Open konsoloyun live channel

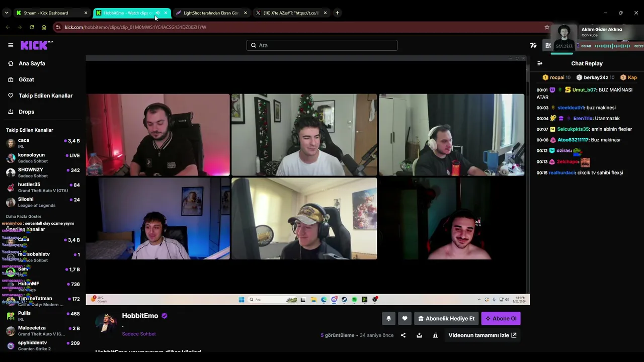[43, 158]
